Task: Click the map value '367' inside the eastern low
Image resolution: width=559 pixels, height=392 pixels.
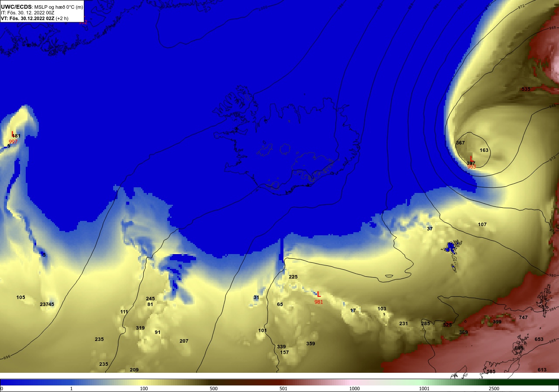Action: click(x=460, y=143)
